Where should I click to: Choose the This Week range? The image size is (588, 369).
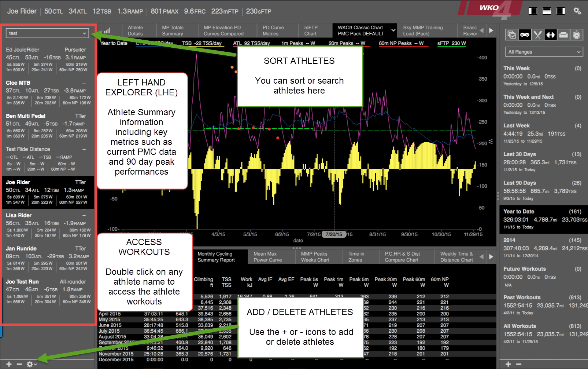pyautogui.click(x=544, y=76)
